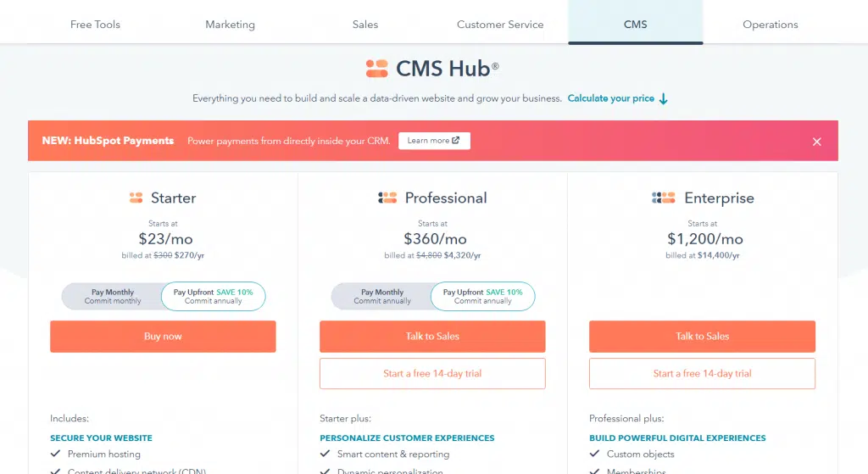The width and height of the screenshot is (868, 474).
Task: Switch Professional plan to Pay Monthly
Action: click(x=382, y=296)
